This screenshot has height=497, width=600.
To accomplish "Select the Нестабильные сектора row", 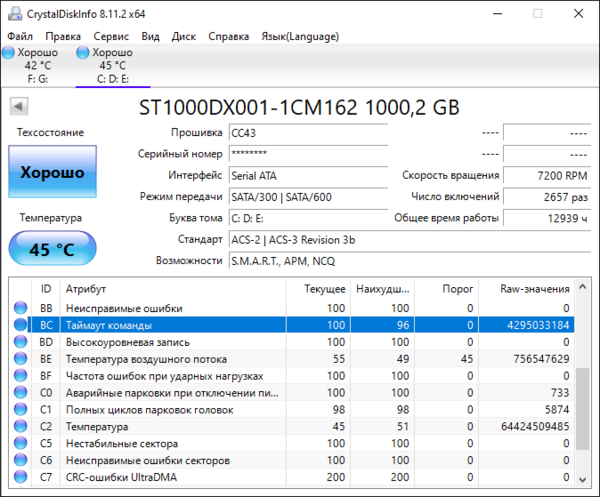I will pos(292,443).
